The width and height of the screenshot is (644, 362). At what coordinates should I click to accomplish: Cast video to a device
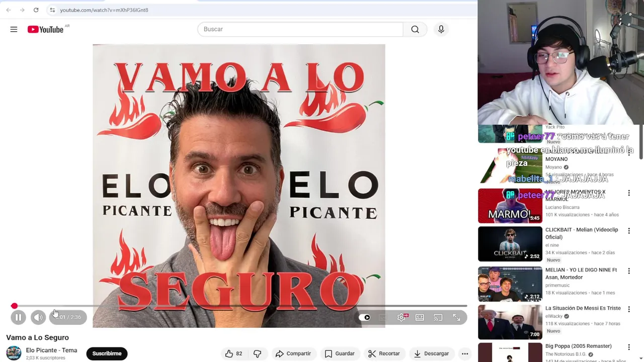[x=438, y=318]
